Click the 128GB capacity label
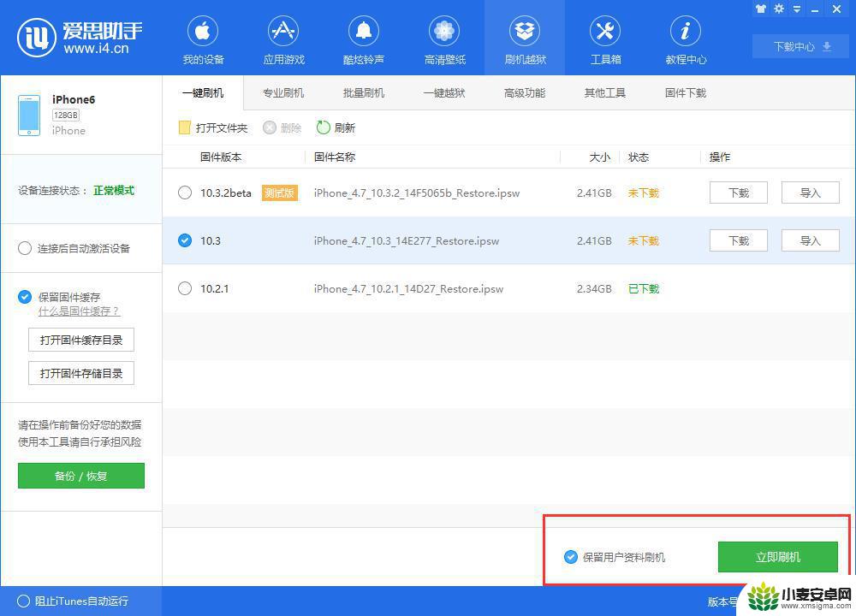 point(66,115)
